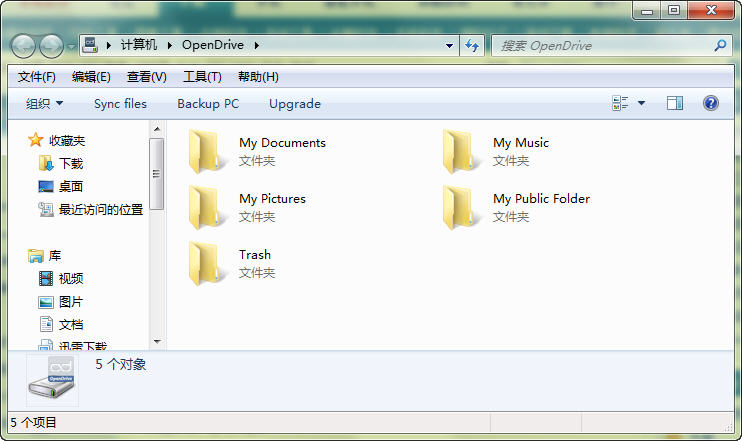Toggle the preview pane button
The width and height of the screenshot is (742, 441).
tap(675, 103)
